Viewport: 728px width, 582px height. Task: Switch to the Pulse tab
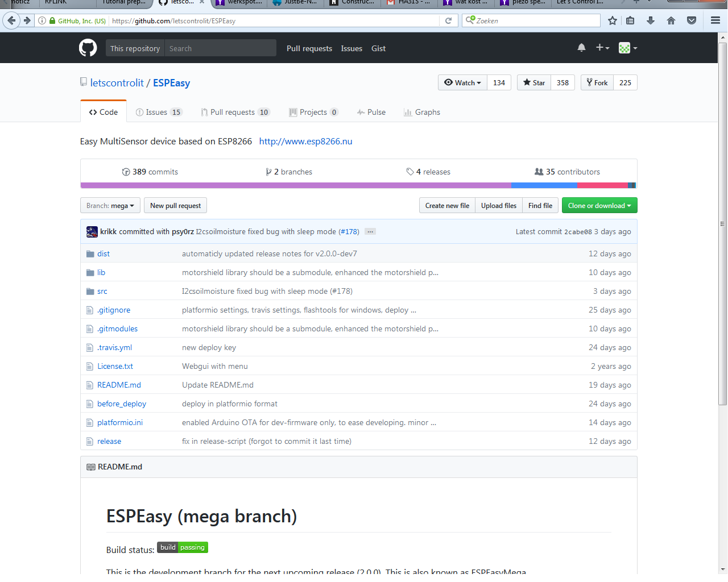pos(371,112)
